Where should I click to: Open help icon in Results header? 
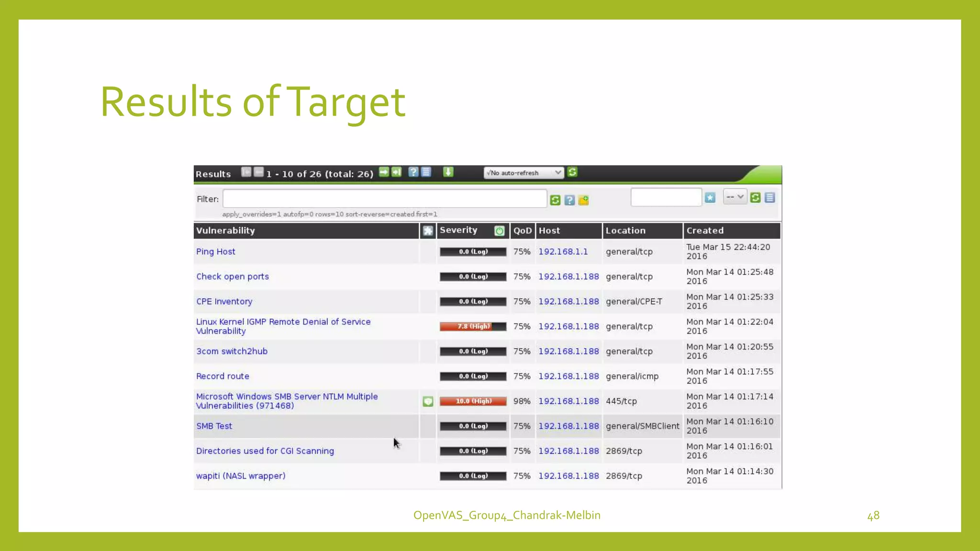pyautogui.click(x=413, y=172)
